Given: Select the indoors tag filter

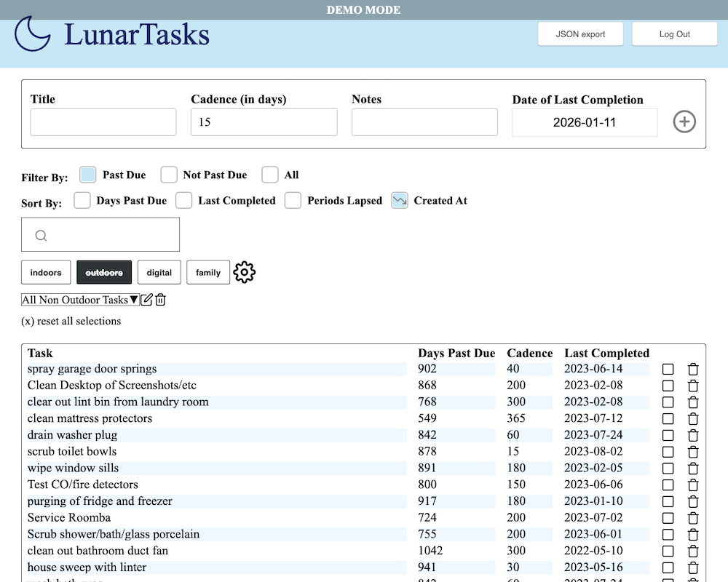Looking at the screenshot, I should pos(46,272).
